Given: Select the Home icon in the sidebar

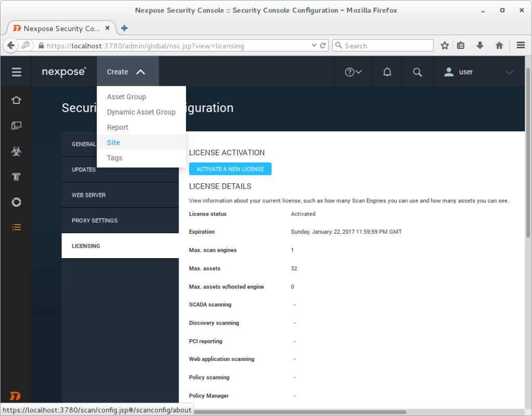Looking at the screenshot, I should (16, 100).
